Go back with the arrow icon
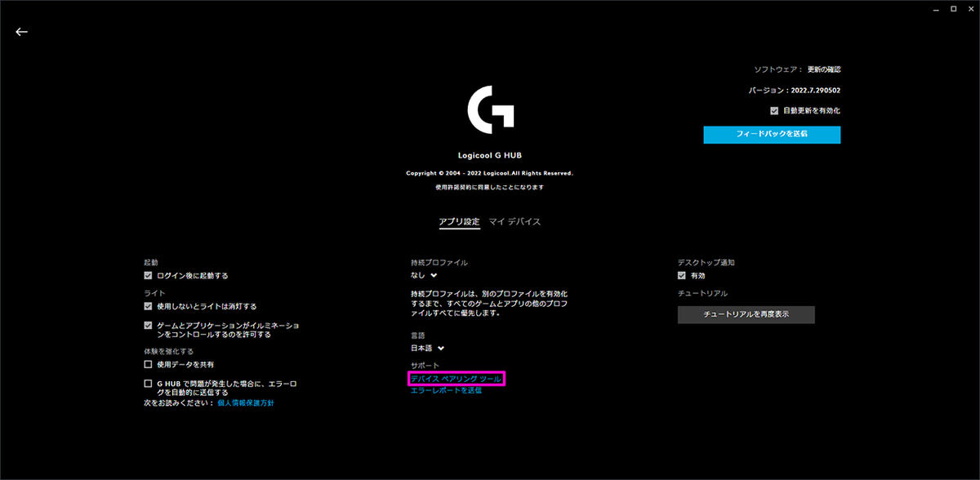Screen dimensions: 980x480 21,32
